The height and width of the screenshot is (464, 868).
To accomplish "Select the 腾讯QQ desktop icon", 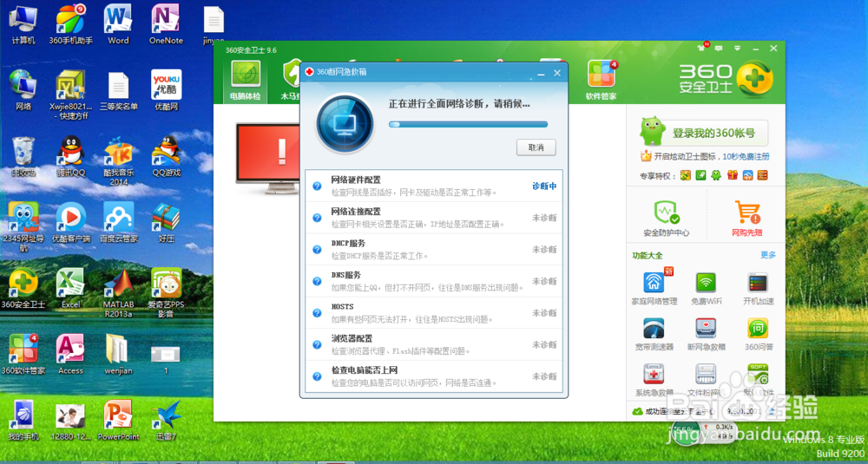I will coord(70,156).
